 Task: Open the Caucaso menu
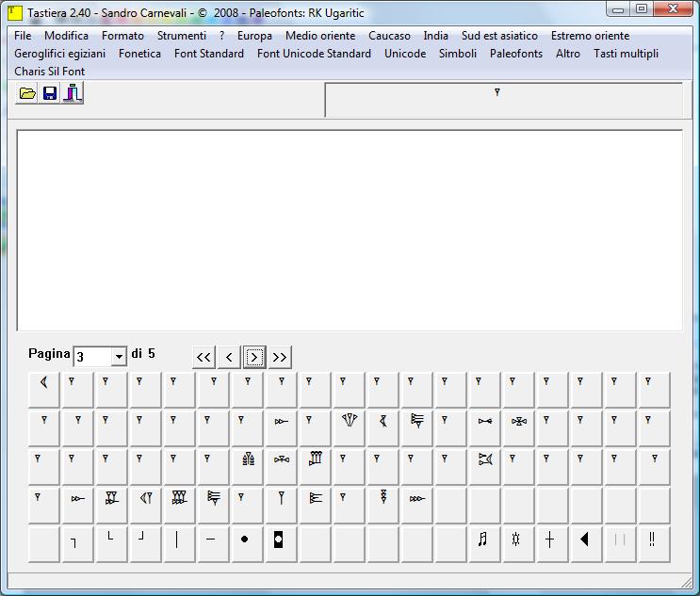(389, 36)
